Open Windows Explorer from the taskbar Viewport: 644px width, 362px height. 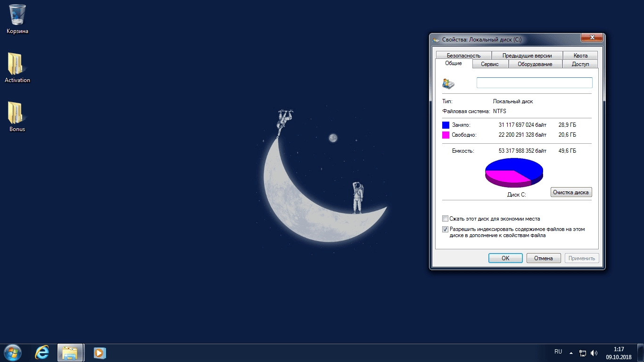[70, 353]
